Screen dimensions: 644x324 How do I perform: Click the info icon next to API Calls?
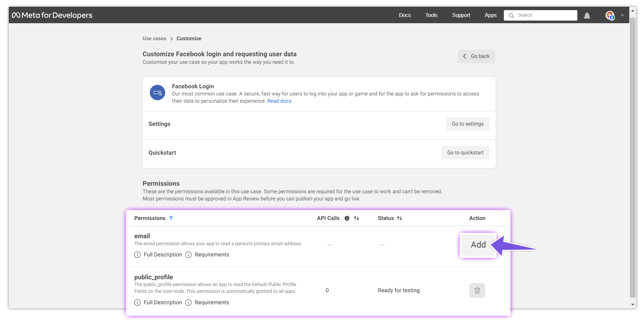(347, 218)
